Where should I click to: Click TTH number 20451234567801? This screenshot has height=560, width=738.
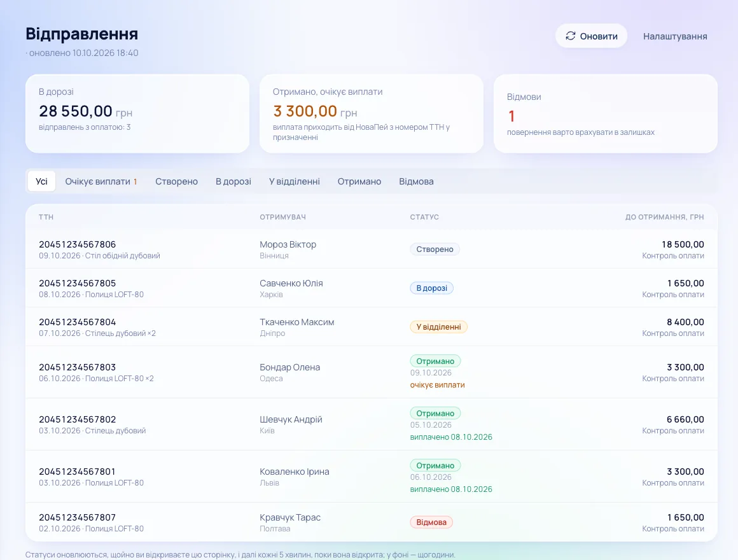pyautogui.click(x=77, y=472)
